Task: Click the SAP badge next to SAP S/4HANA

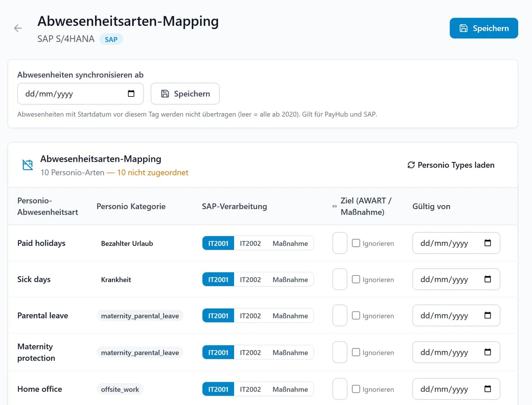Action: tap(111, 39)
